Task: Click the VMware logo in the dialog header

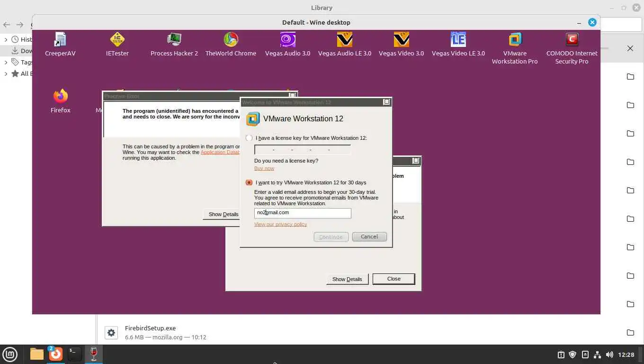Action: click(253, 119)
